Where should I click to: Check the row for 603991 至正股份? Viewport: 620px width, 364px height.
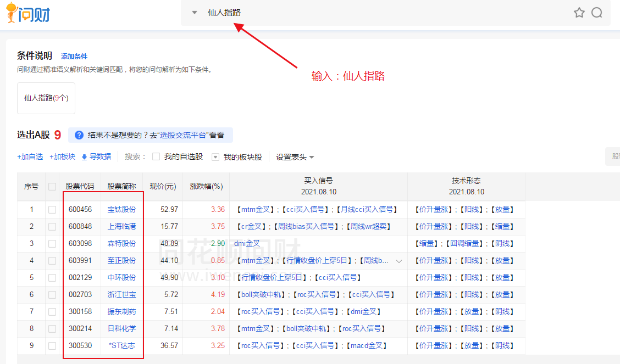coord(52,261)
